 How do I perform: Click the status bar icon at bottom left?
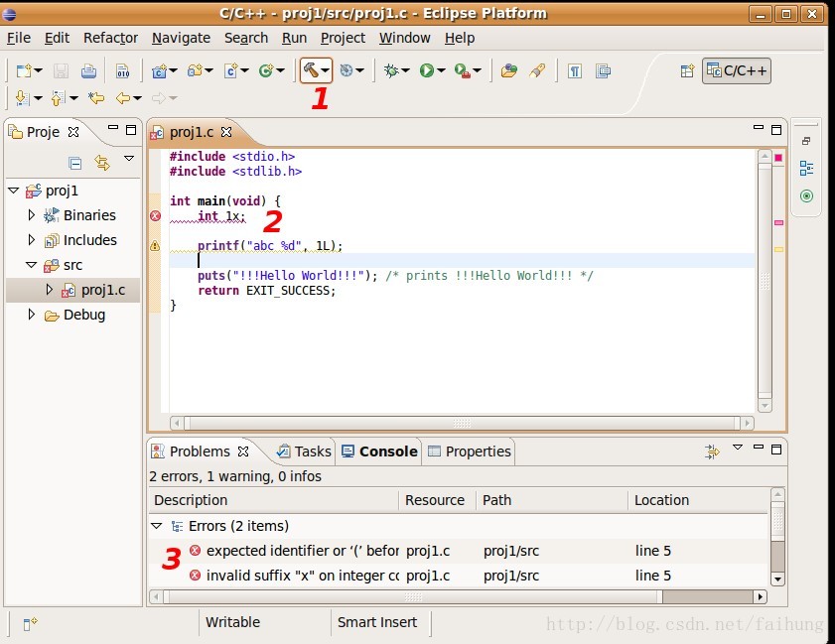[30, 623]
